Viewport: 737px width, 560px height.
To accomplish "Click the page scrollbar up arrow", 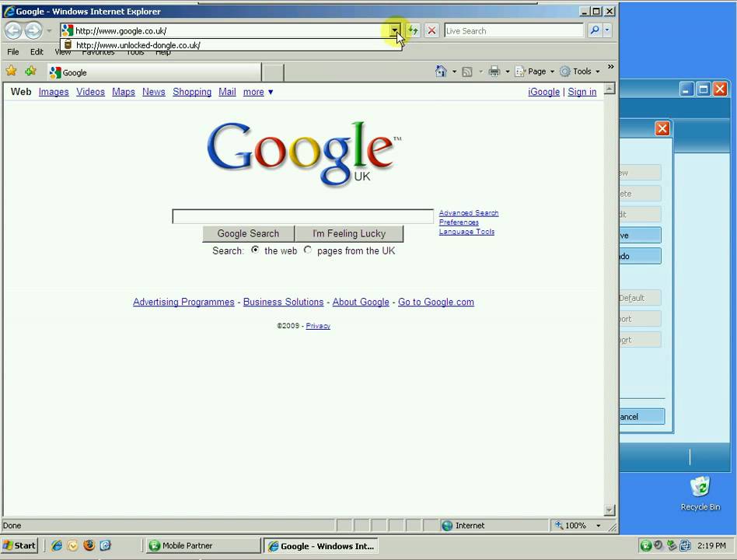I will [x=610, y=89].
